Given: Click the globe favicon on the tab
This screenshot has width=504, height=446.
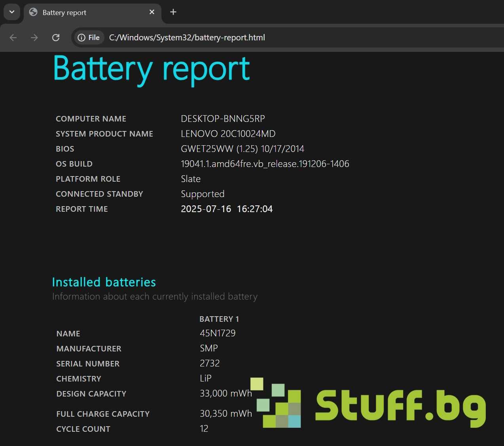Looking at the screenshot, I should (x=33, y=12).
